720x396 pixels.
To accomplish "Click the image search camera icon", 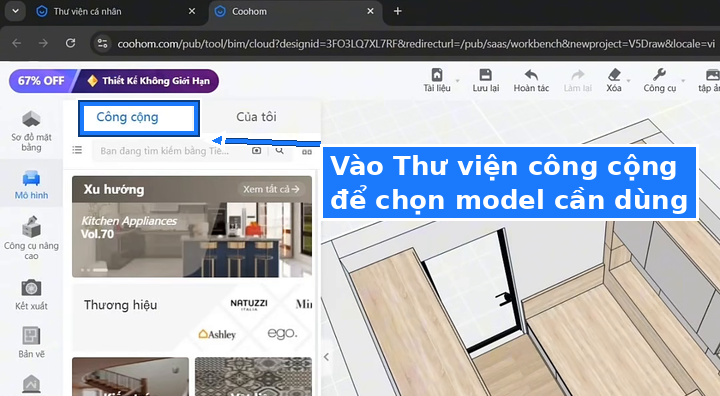I will [257, 150].
